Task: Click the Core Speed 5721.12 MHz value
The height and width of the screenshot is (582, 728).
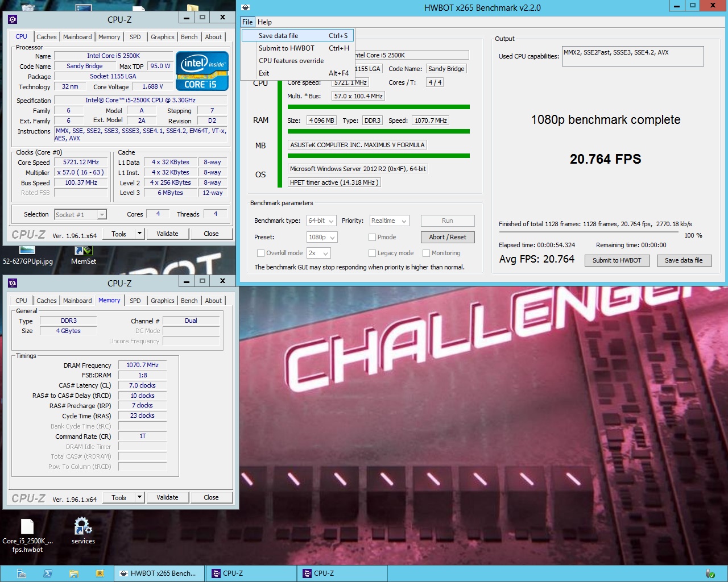Action: pos(81,162)
